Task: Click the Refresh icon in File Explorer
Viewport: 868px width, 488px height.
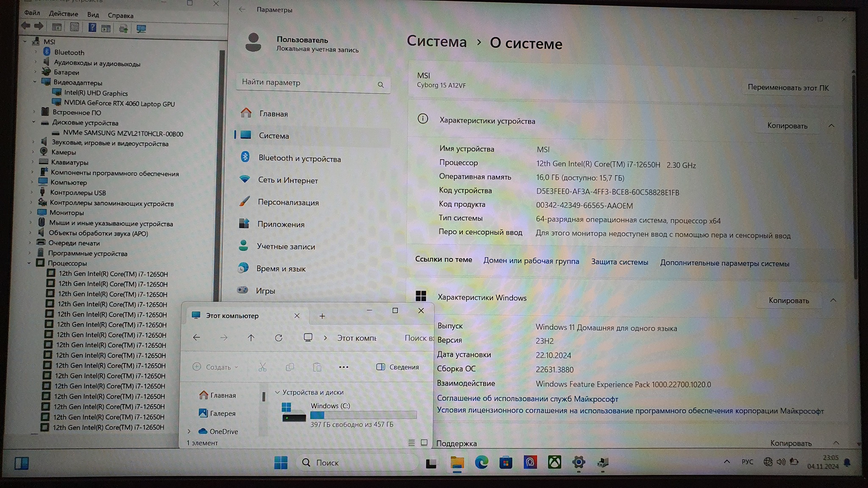Action: pos(278,338)
